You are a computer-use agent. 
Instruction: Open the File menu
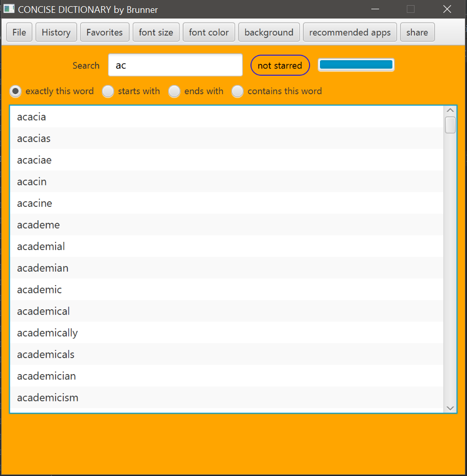[x=19, y=32]
